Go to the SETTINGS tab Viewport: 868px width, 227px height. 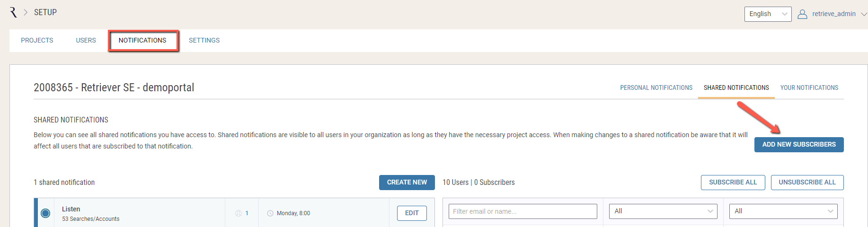tap(204, 41)
